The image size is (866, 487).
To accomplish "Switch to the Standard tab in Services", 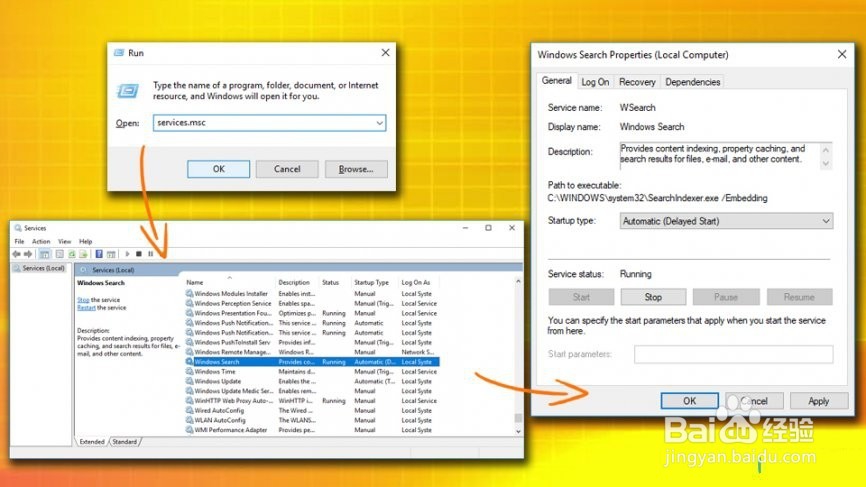I will pos(125,442).
